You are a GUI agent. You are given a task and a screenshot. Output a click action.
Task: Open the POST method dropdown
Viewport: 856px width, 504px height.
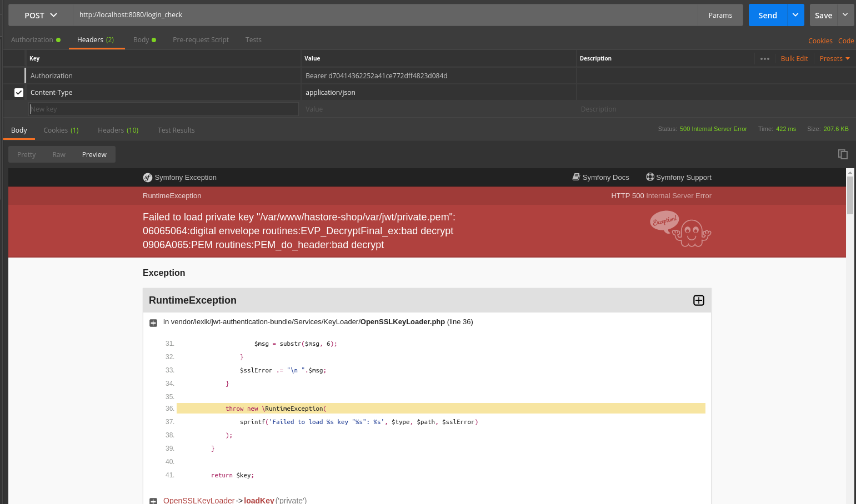click(39, 15)
